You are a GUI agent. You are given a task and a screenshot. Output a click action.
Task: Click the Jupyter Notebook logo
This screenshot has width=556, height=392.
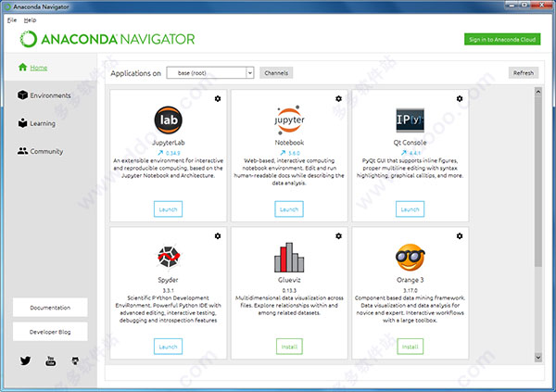(x=289, y=120)
